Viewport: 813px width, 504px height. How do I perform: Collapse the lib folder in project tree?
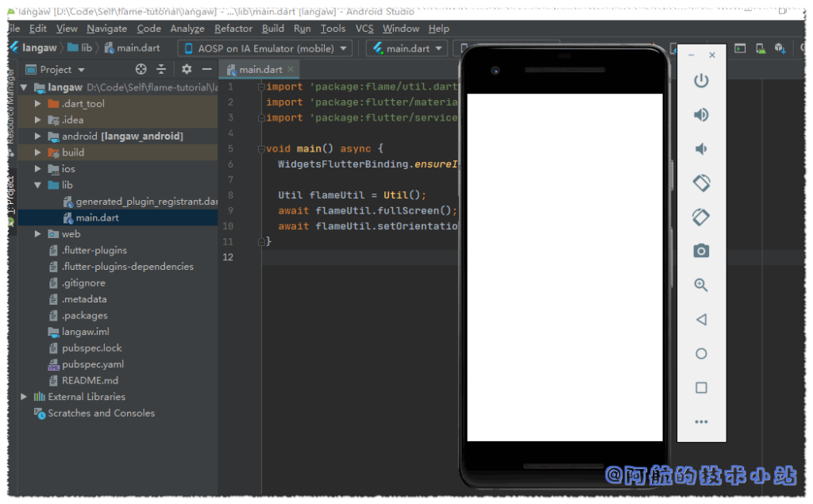[38, 185]
